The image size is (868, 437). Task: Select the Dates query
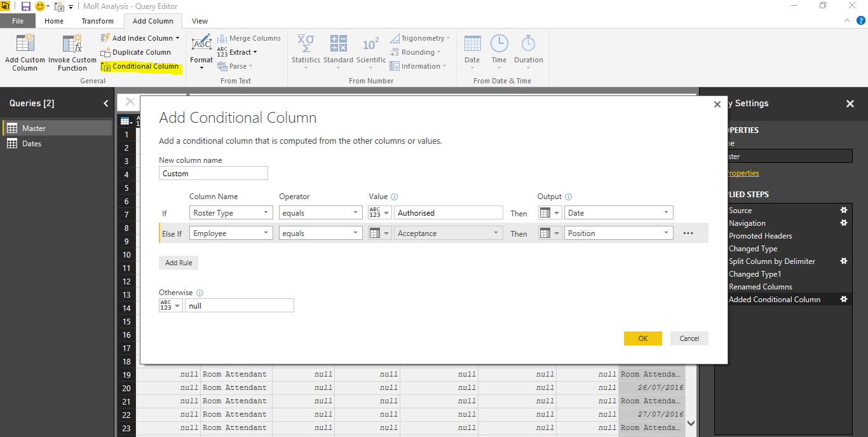57,144
